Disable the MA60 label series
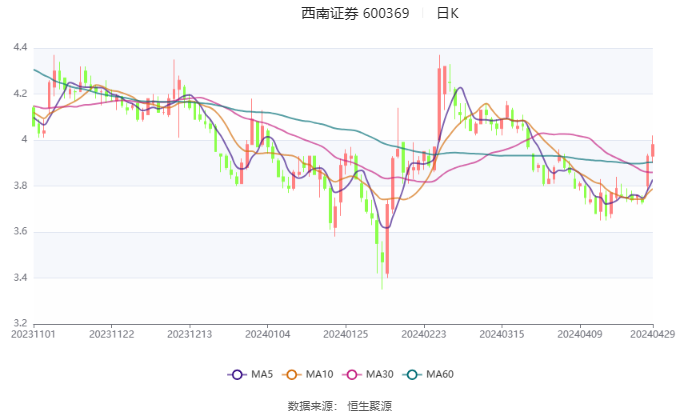This screenshot has width=680, height=413. pos(440,374)
